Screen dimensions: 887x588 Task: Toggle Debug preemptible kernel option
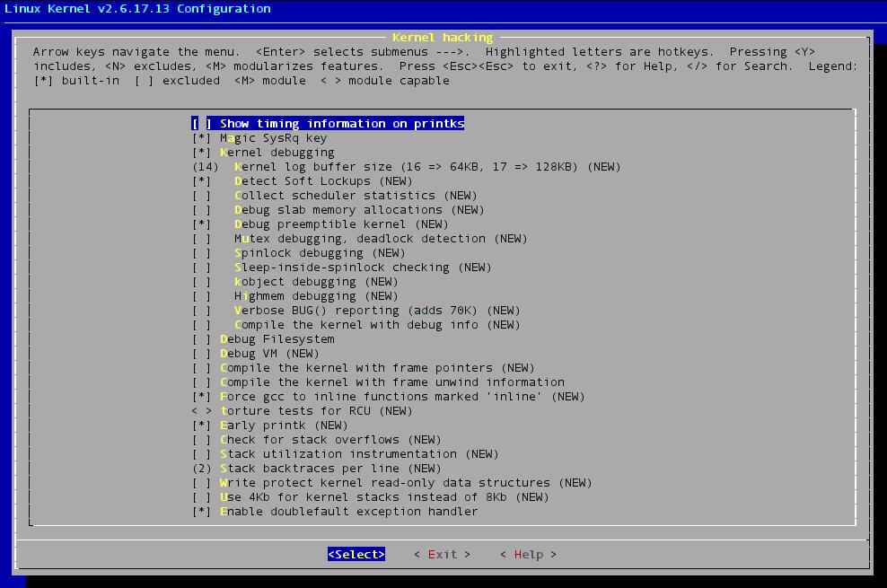pos(320,224)
